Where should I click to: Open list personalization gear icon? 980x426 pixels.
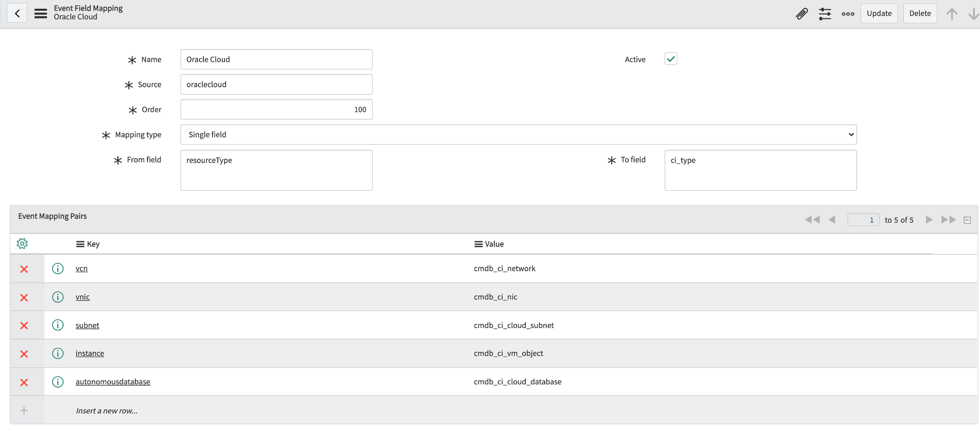click(x=22, y=244)
